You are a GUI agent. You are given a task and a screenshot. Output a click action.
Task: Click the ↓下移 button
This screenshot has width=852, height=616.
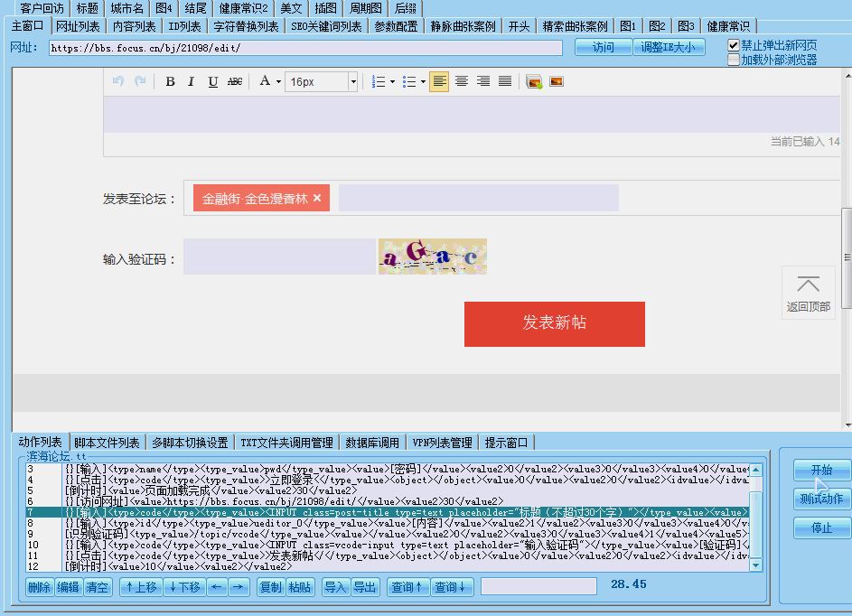coord(184,587)
